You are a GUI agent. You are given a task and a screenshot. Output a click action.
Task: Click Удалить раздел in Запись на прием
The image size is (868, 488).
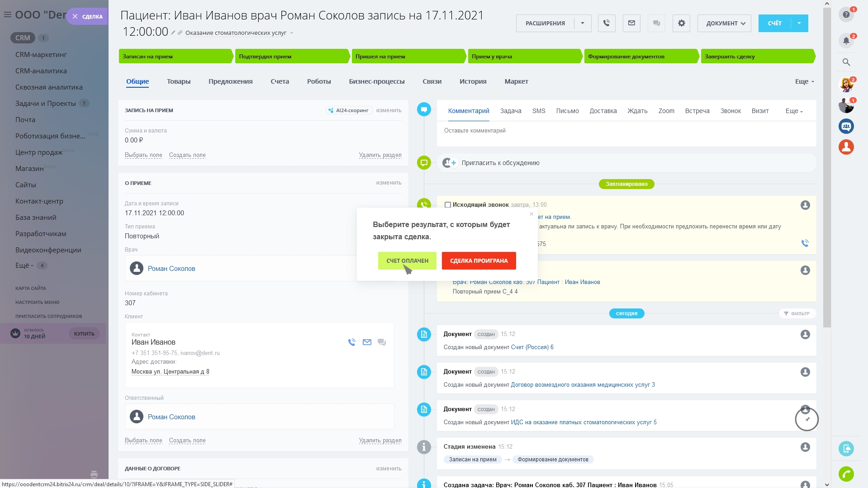(380, 155)
